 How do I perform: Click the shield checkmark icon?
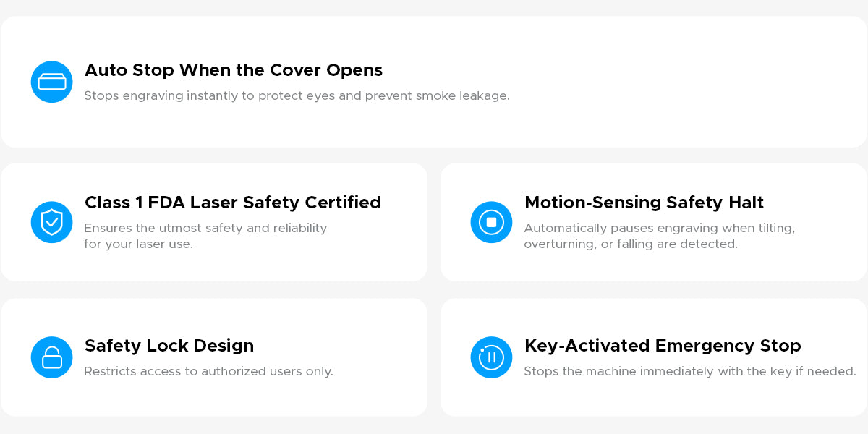(52, 222)
